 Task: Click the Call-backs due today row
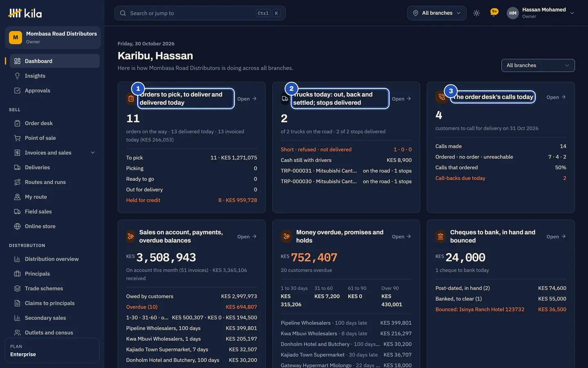[501, 178]
